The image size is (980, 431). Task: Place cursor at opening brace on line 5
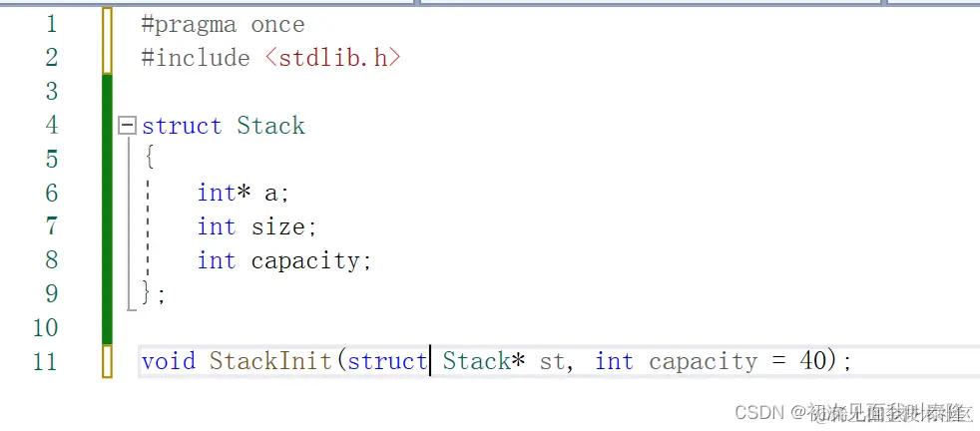click(149, 158)
